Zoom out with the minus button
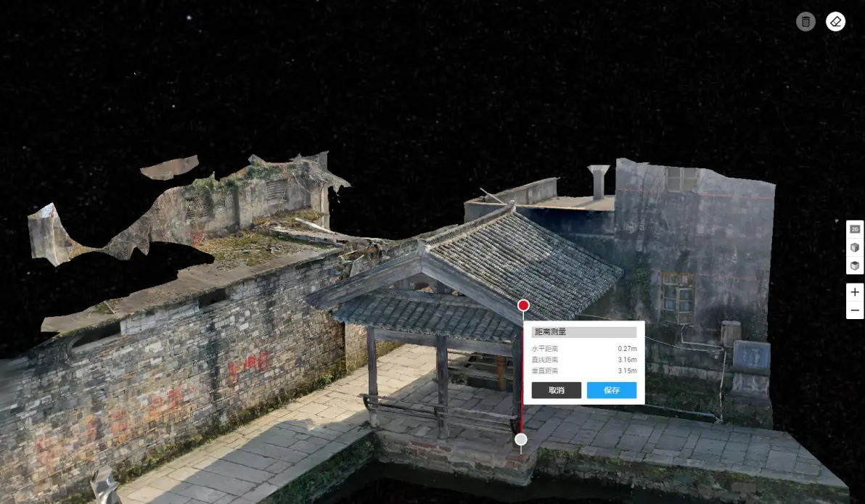 point(855,310)
